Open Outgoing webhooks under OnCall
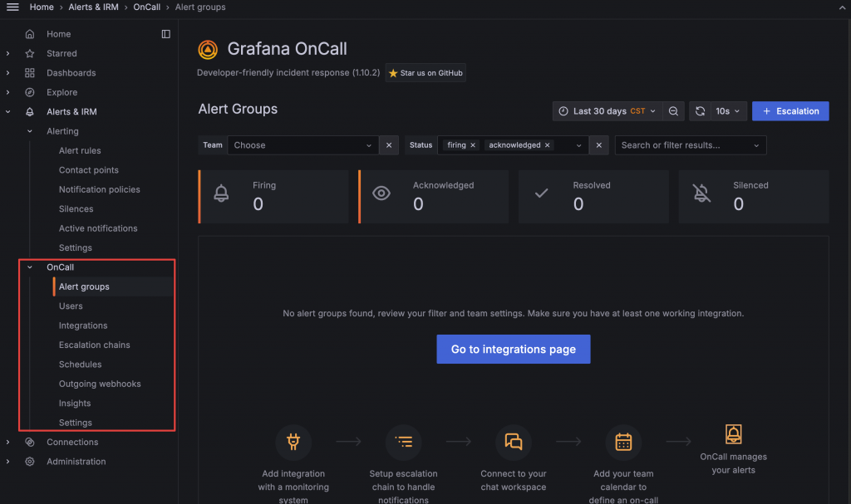The height and width of the screenshot is (504, 851). coord(100,384)
